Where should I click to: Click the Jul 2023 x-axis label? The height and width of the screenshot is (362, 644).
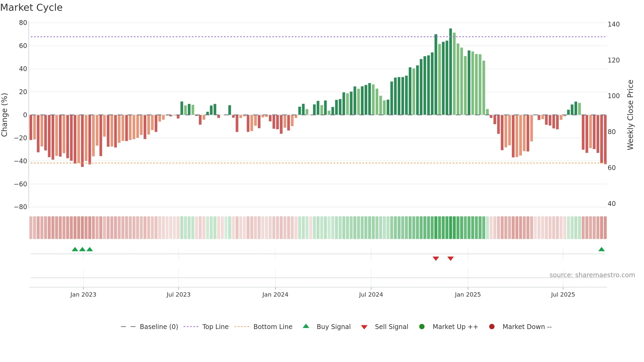click(x=178, y=295)
